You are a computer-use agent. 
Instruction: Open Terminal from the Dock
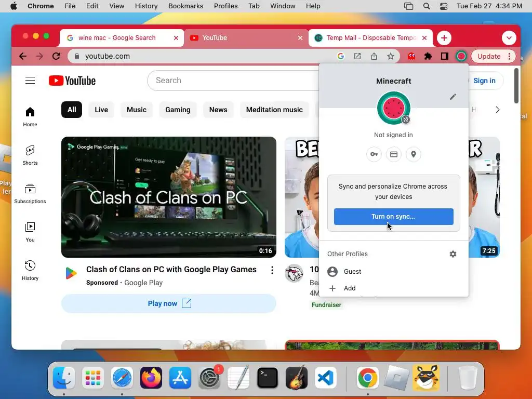(x=268, y=377)
